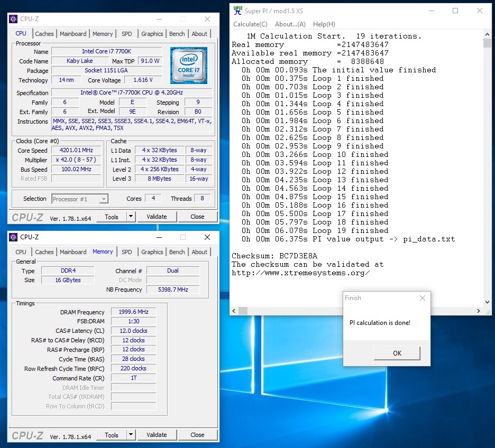Click the Code Name value Kaby Lake
Viewport: 495px width, 448px height.
coord(79,61)
